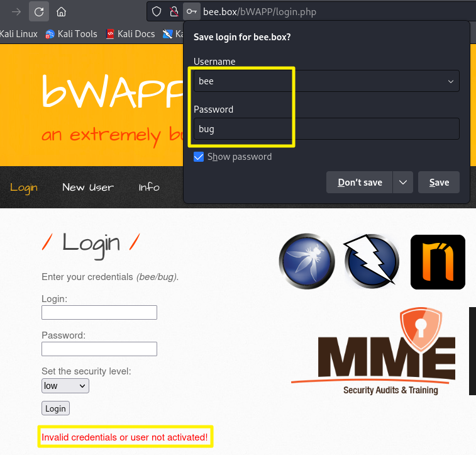Expand the Username dropdown arrow

click(451, 81)
